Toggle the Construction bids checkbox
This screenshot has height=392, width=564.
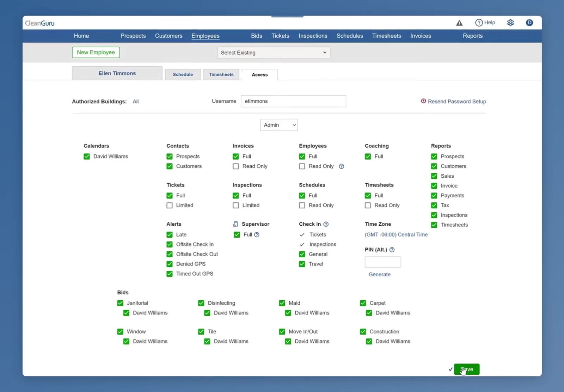point(363,332)
